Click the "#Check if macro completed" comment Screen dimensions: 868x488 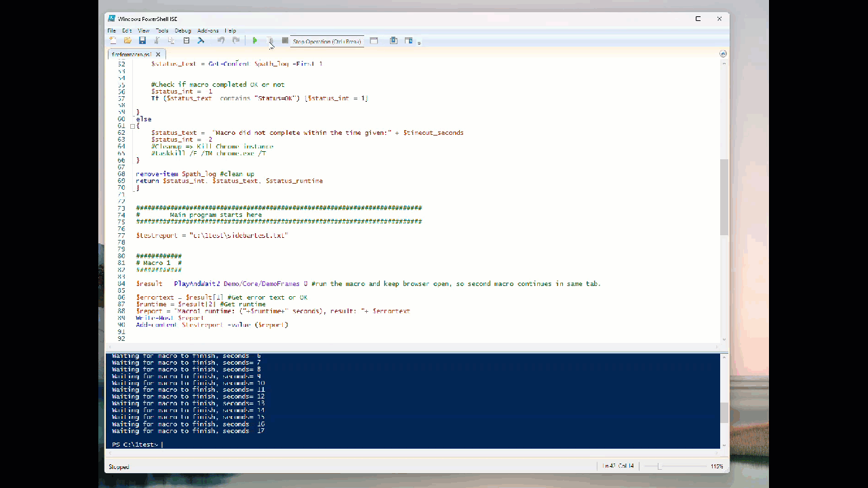point(218,85)
